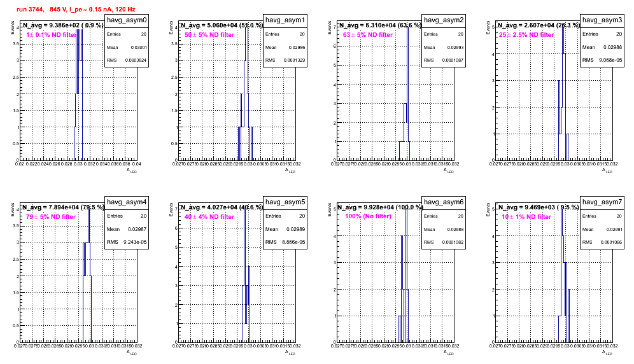Click 'N_avg = 2.607e+04' plot title
Screen dimensions: 634x364
click(539, 25)
